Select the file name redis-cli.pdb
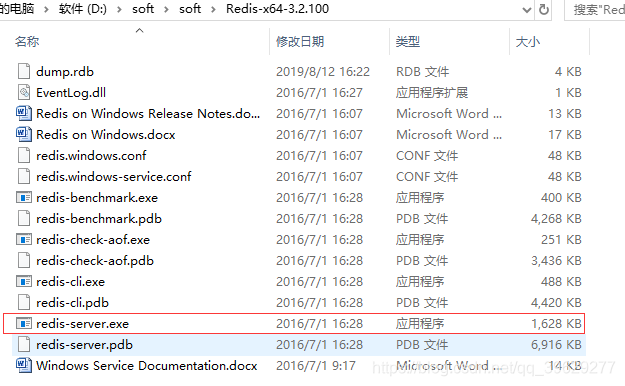The width and height of the screenshot is (625, 386). tap(73, 303)
